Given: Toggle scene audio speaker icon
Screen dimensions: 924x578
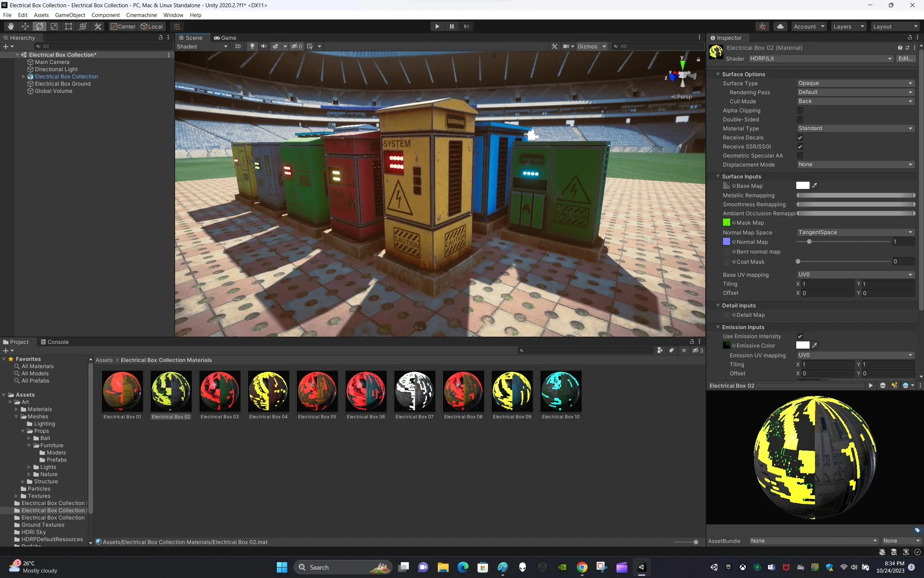Looking at the screenshot, I should coord(264,46).
